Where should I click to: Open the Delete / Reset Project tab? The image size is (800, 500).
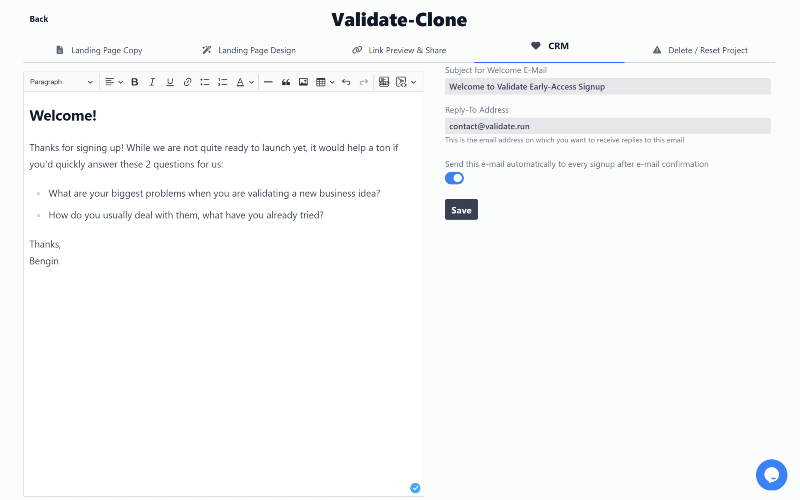(x=700, y=50)
